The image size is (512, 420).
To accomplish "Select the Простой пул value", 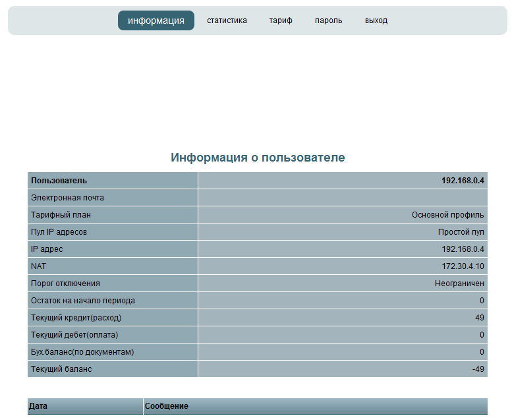I will coord(461,232).
